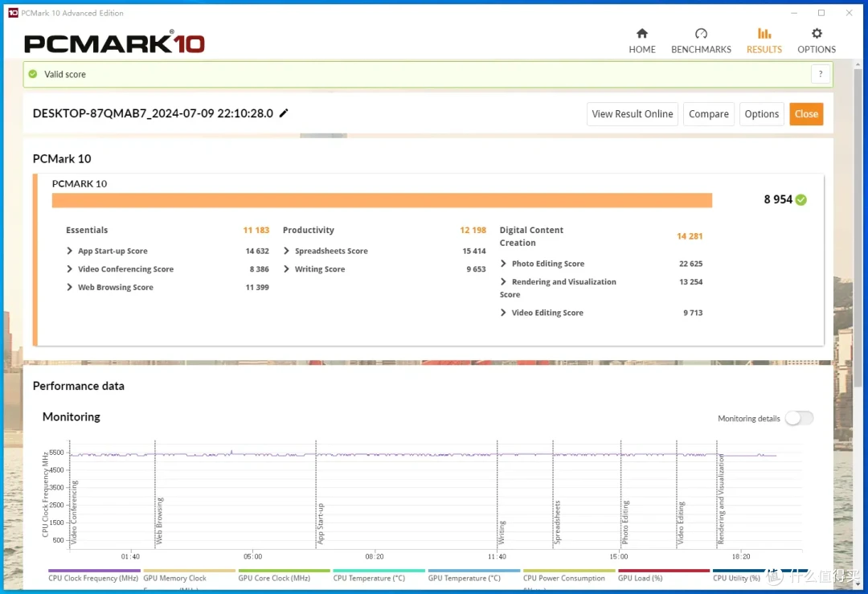
Task: Click the vertical scrollbar thumb
Action: click(x=858, y=227)
